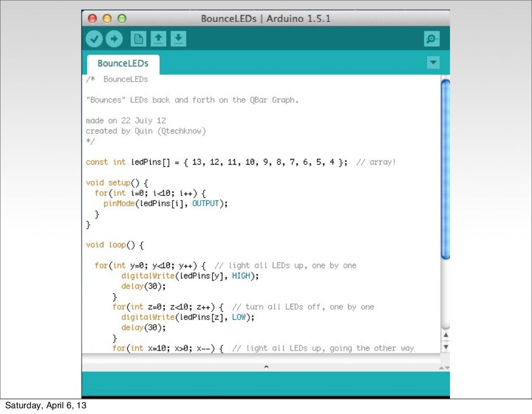532x414 pixels.
Task: Click the 'for(int z=0; z<10; z++)' statement
Action: pos(168,307)
